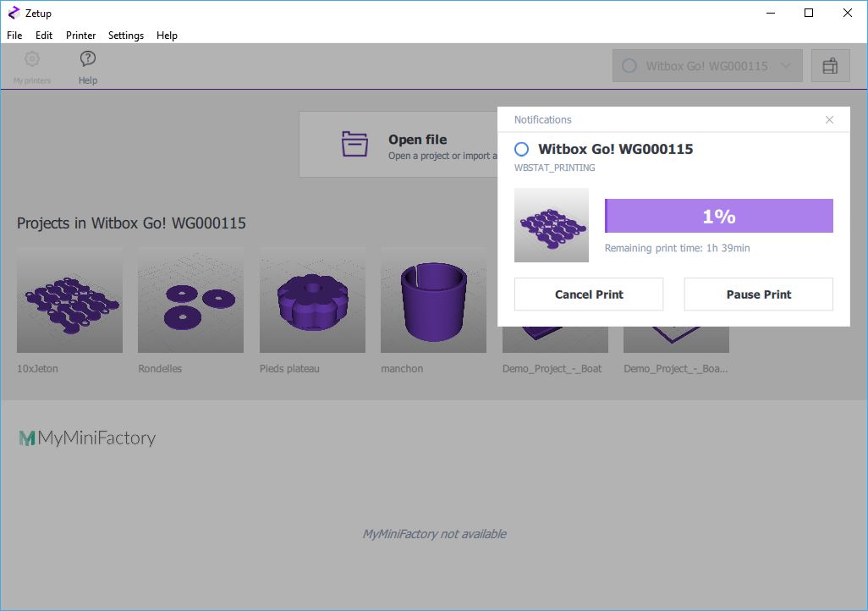Open the Help question mark icon
This screenshot has width=868, height=611.
pyautogui.click(x=88, y=59)
